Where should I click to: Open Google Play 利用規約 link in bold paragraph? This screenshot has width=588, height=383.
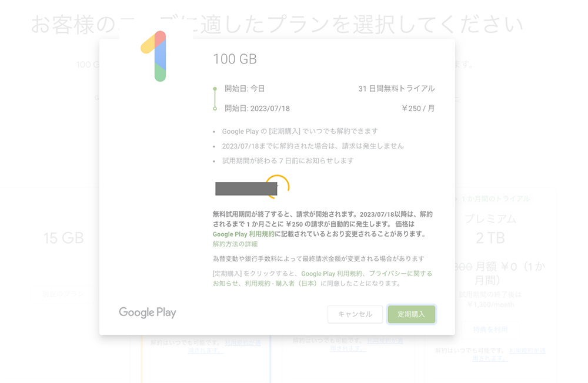[x=243, y=234]
